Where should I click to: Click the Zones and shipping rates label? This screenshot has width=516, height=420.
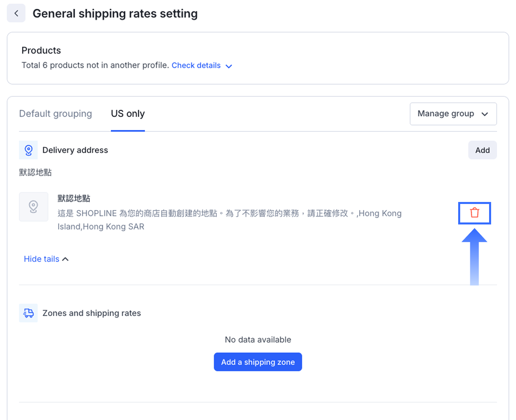click(92, 313)
